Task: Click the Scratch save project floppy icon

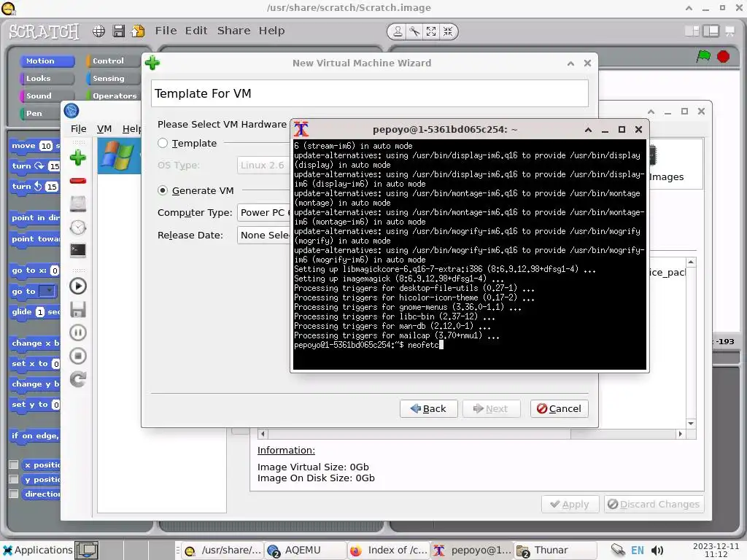Action: coord(119,31)
